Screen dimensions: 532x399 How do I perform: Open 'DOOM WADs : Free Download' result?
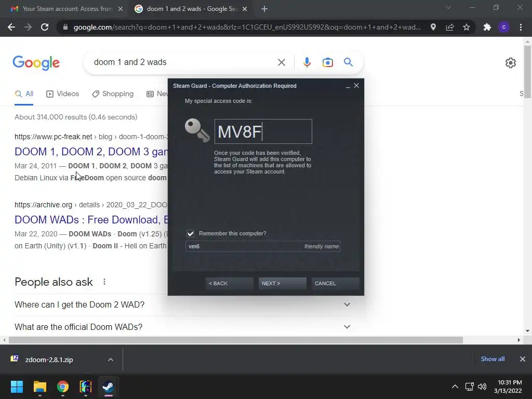[91, 220]
